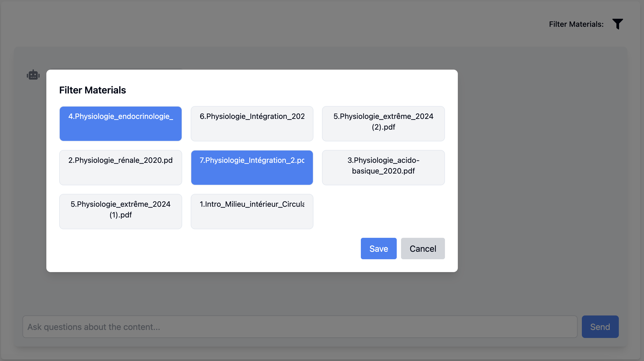Click the Filter Materials dialog heading
644x361 pixels.
tap(92, 90)
